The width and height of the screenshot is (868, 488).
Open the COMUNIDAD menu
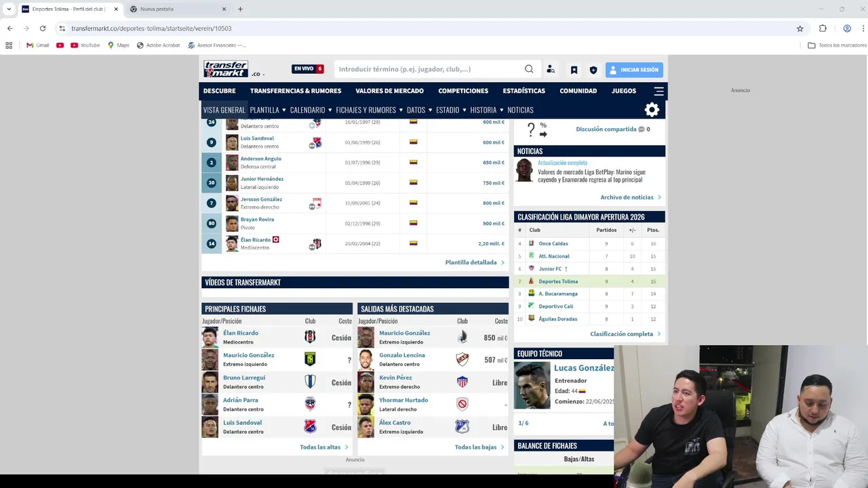(578, 91)
